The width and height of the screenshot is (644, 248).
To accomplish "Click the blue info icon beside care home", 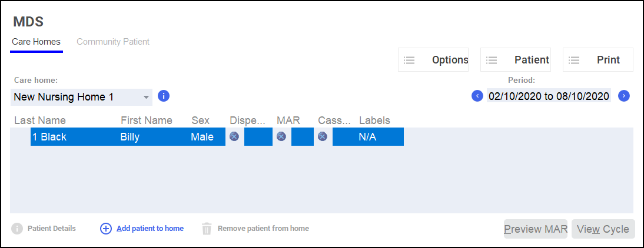I will 164,96.
